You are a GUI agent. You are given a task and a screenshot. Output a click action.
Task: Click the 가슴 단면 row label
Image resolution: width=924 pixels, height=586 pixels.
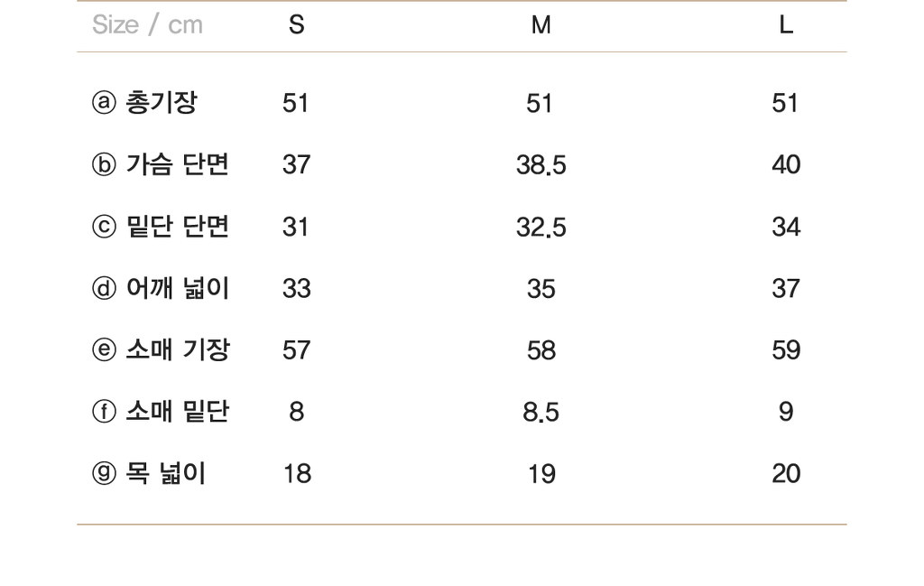point(178,164)
